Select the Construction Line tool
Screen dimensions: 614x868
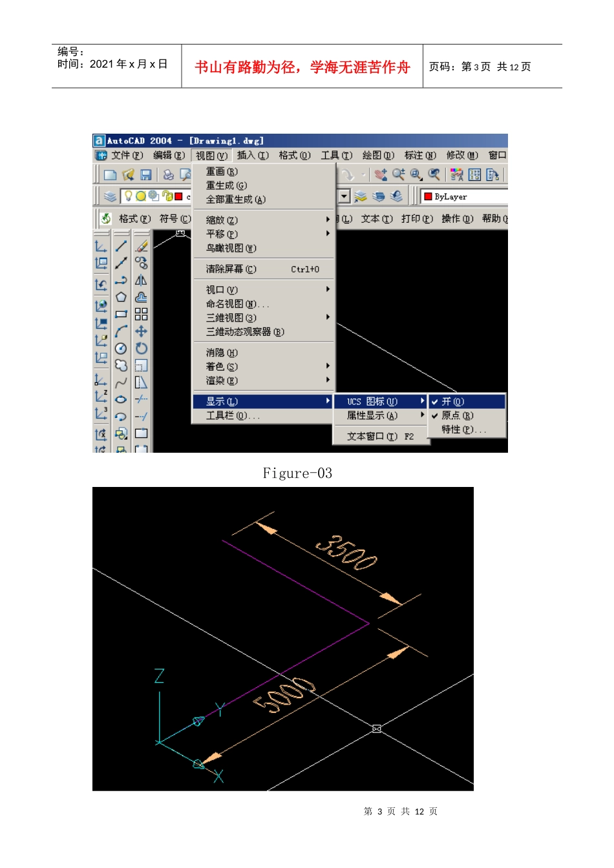click(x=121, y=263)
